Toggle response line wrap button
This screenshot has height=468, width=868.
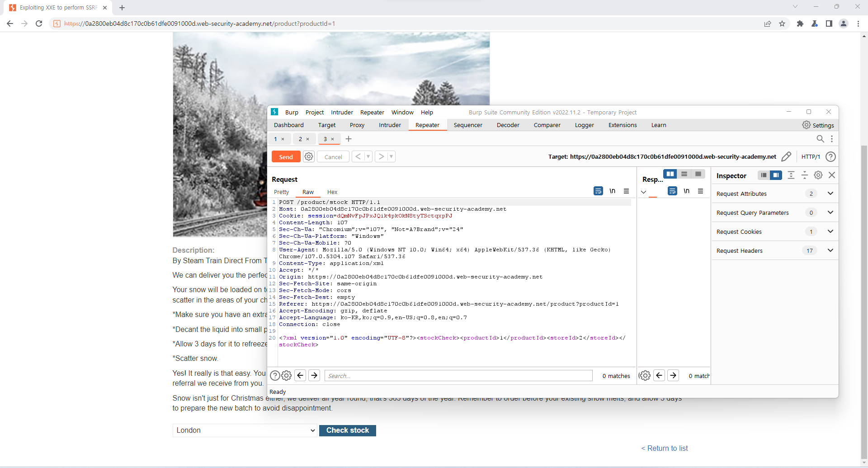pyautogui.click(x=672, y=191)
